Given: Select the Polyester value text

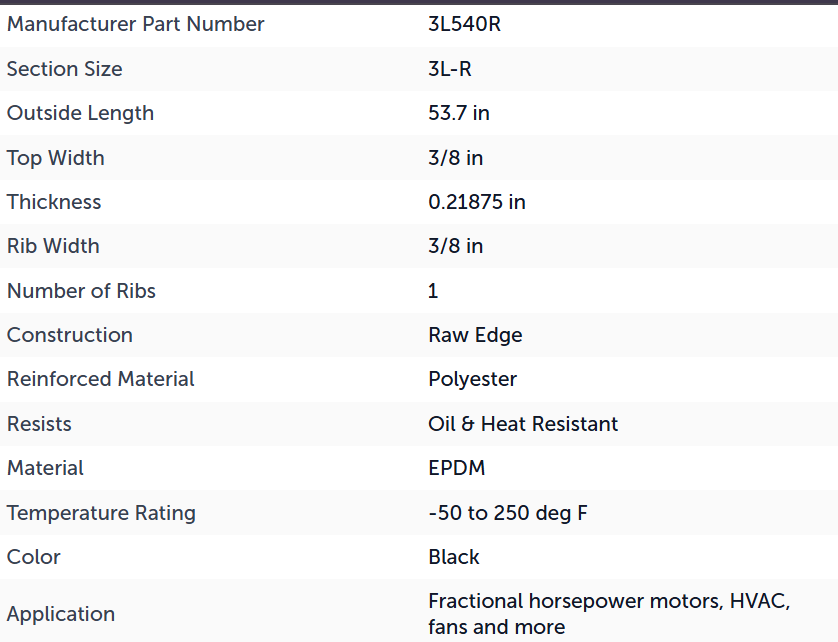Looking at the screenshot, I should click(x=472, y=380).
